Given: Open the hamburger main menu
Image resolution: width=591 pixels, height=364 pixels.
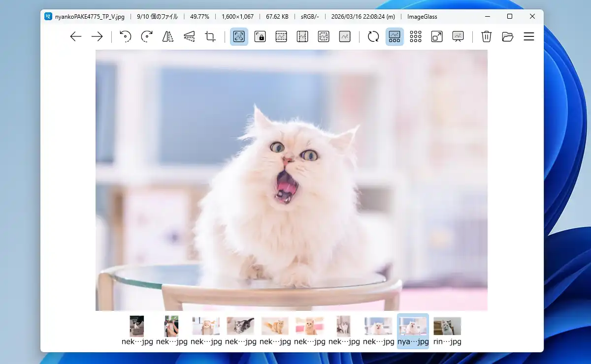Looking at the screenshot, I should pyautogui.click(x=529, y=36).
